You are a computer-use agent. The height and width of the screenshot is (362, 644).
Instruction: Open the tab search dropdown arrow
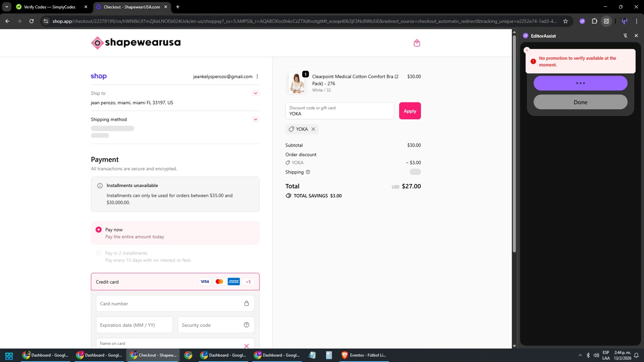coord(6,7)
